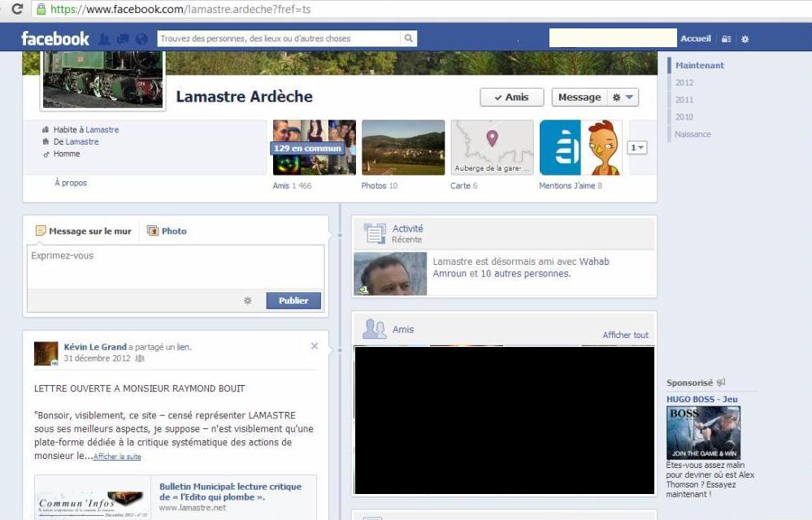Click the Exprimez-vous text field
Viewport: 812px width, 520px height.
tap(176, 267)
